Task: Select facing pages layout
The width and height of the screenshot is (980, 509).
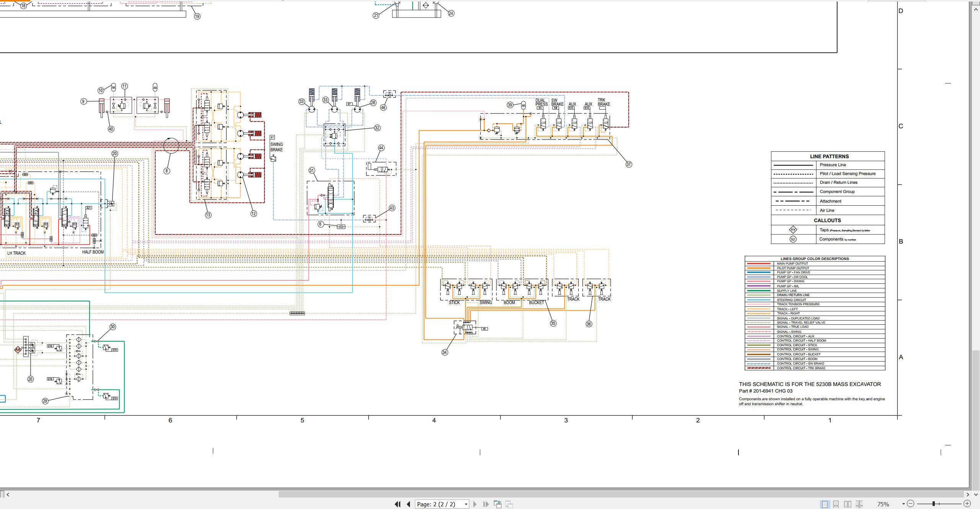Action: [x=848, y=504]
